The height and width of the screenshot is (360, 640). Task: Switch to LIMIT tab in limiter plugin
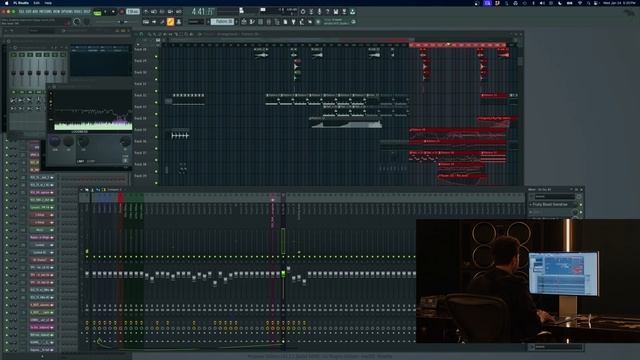[81, 161]
